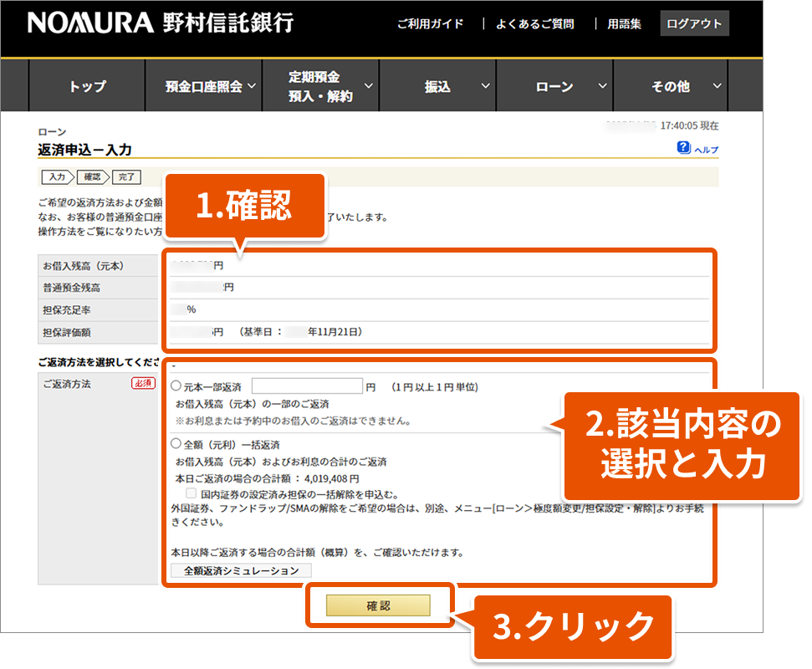Open 全額返済シミュレーション button
Viewport: 812px width, 669px height.
tap(241, 571)
